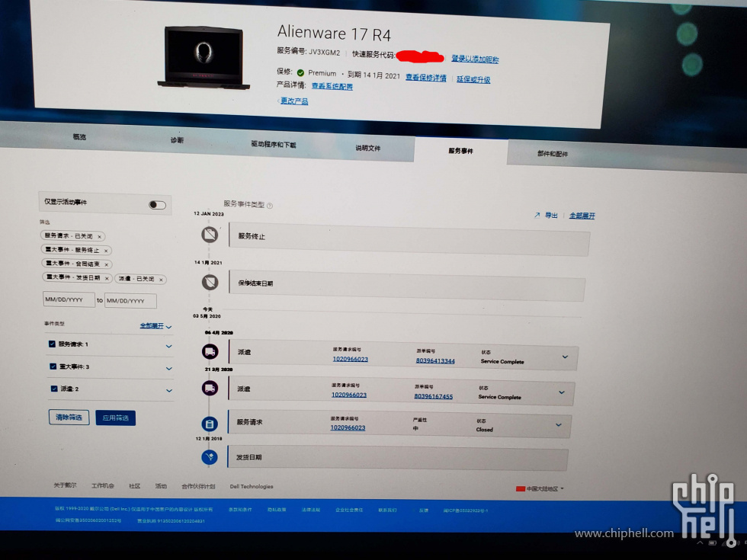The width and height of the screenshot is (747, 560).
Task: Expand the 重大事件: 3 filter group
Action: (168, 369)
